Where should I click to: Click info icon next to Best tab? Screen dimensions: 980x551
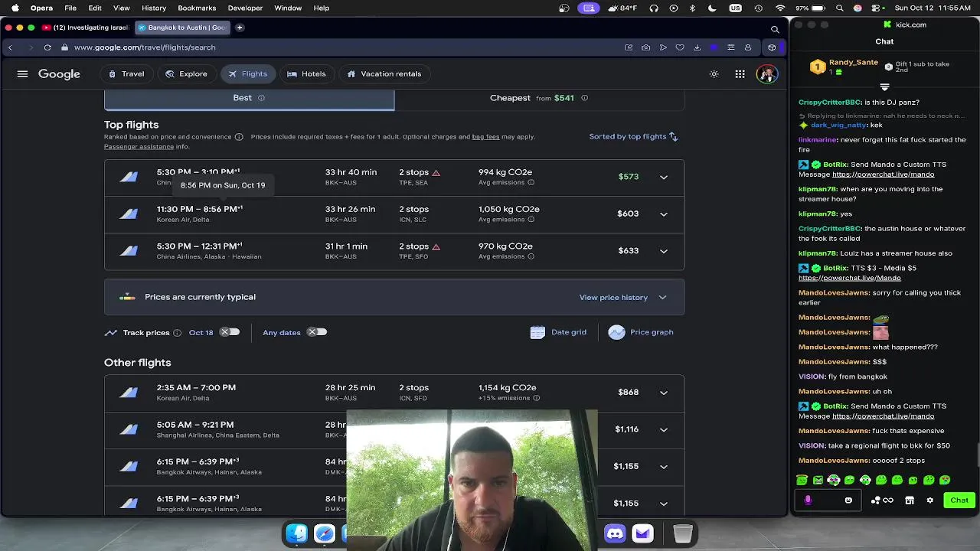pos(261,98)
